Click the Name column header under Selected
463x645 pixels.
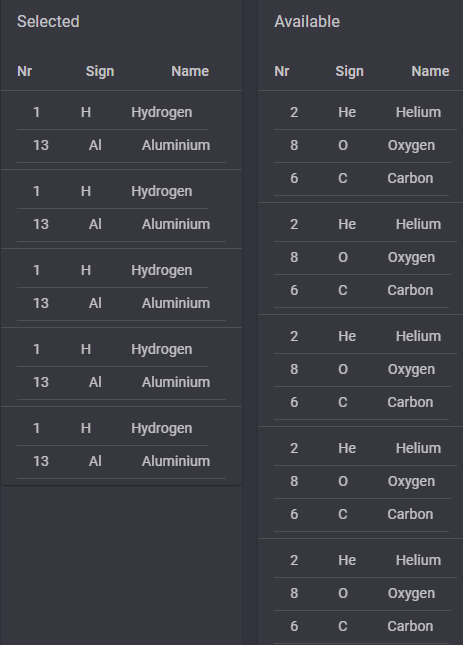tap(190, 71)
